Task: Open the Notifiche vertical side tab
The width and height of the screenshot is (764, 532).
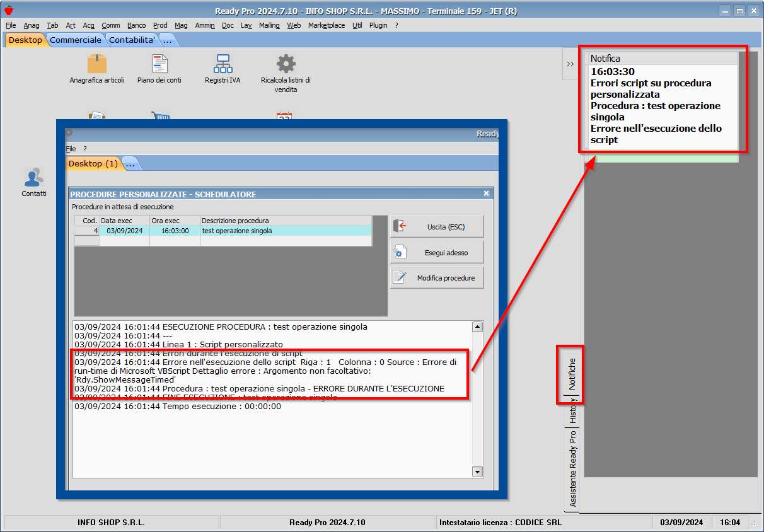Action: click(x=572, y=374)
